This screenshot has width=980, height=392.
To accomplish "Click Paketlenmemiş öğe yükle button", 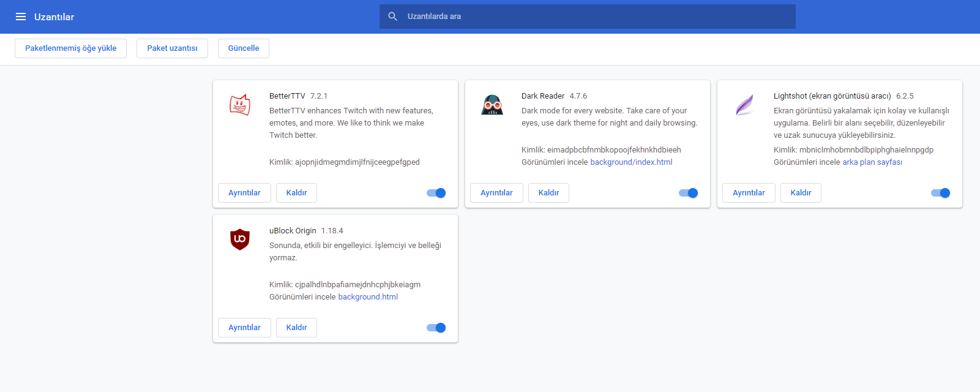I will tap(71, 48).
